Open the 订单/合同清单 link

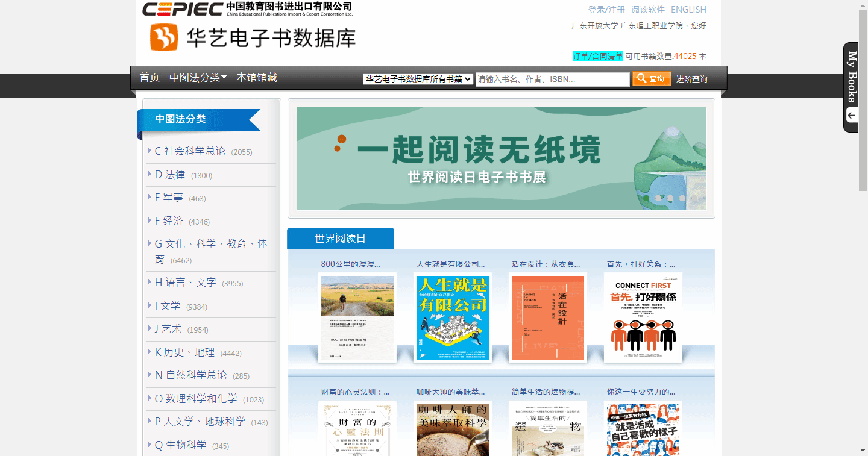598,56
